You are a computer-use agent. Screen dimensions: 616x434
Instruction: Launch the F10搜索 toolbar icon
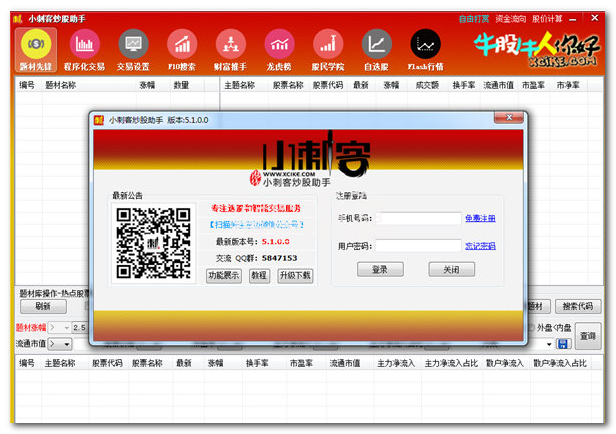182,49
